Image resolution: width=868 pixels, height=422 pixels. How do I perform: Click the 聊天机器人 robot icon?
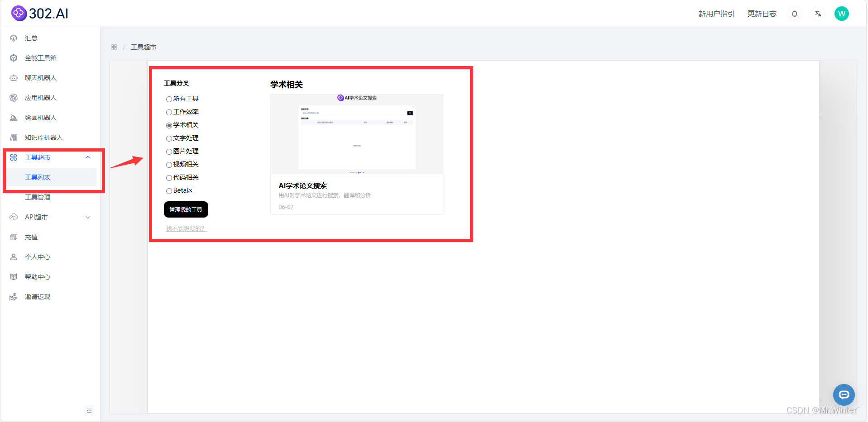click(14, 78)
